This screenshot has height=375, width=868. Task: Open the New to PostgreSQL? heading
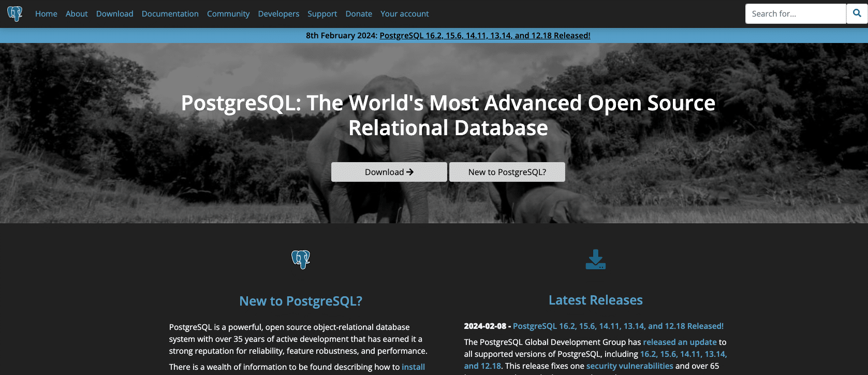[x=301, y=301]
